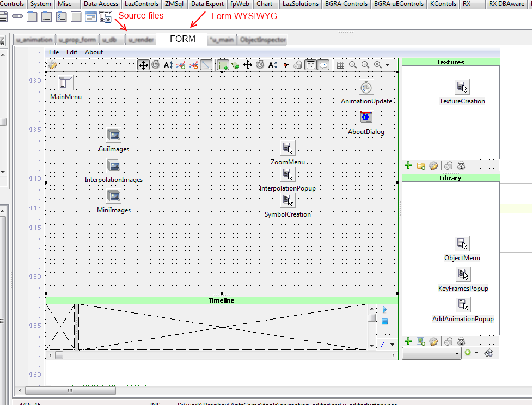Screen dimensions: 532x405
Task: Open the LazControls palette tab
Action: tap(142, 4)
